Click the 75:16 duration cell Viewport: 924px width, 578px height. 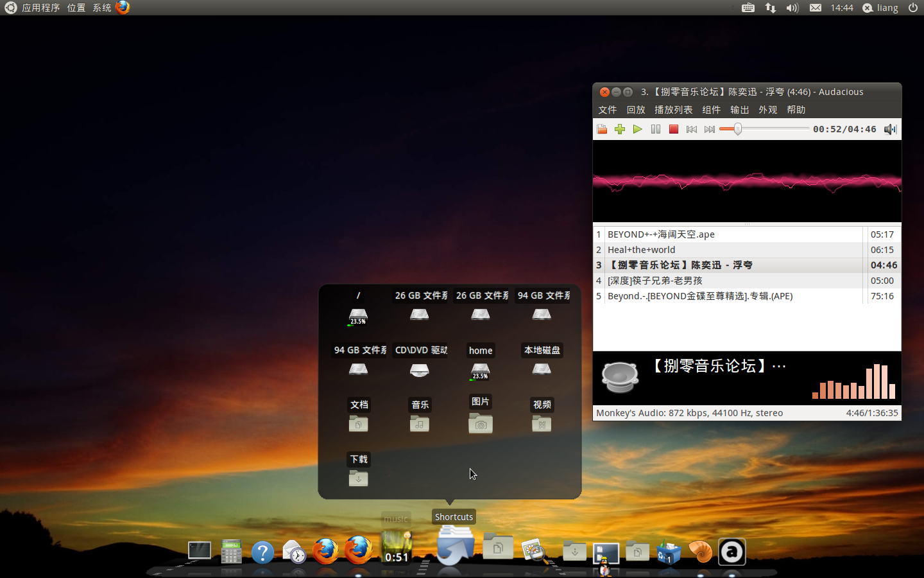[882, 296]
